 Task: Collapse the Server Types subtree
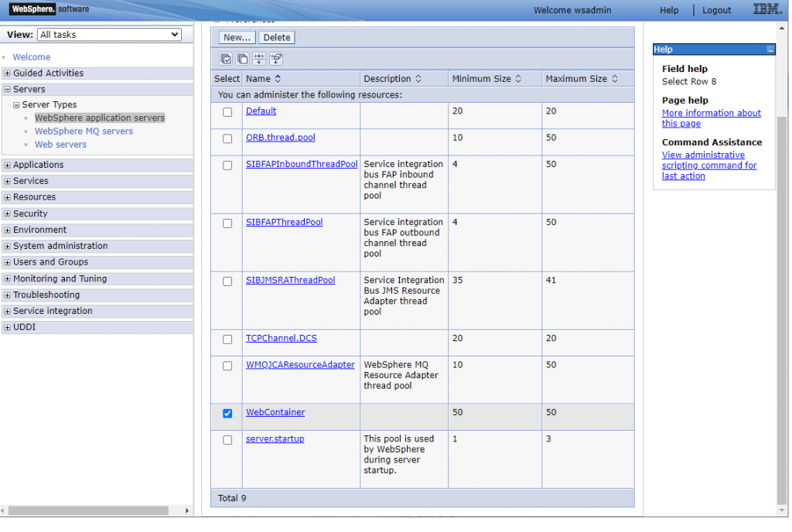(16, 105)
